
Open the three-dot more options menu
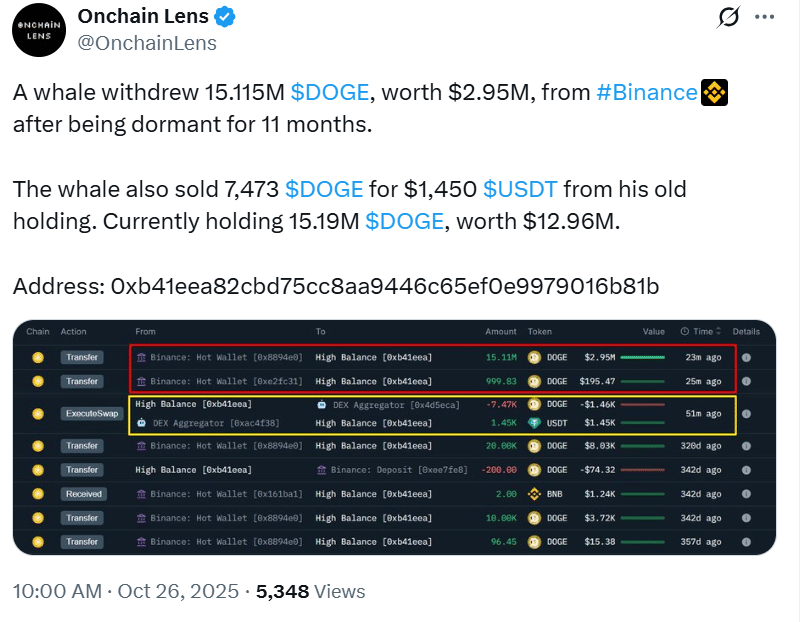(x=763, y=17)
